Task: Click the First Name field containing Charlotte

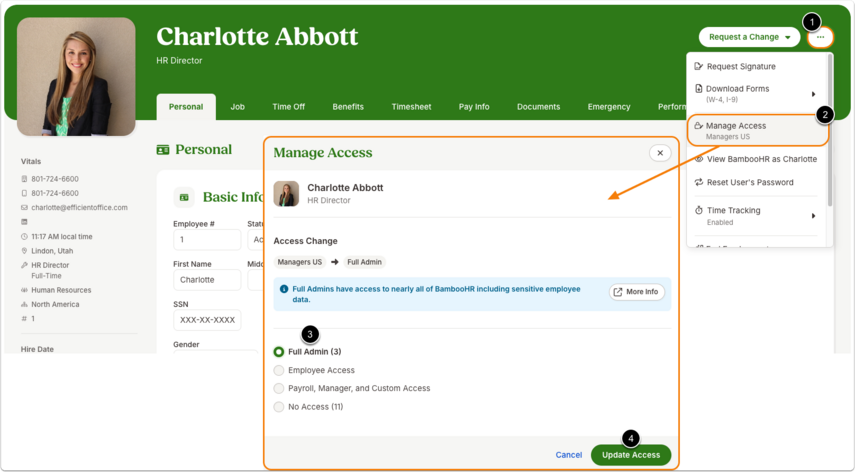Action: point(207,280)
